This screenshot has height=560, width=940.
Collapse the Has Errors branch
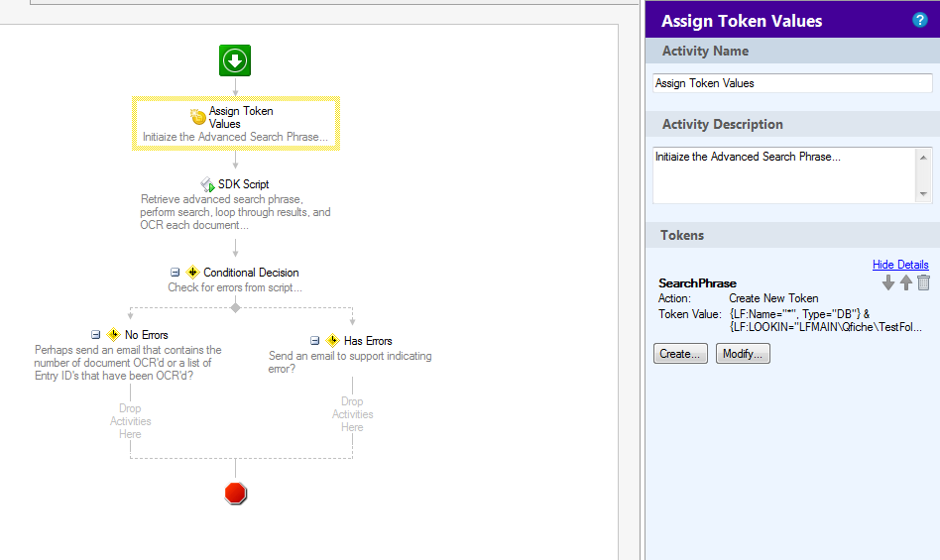314,341
